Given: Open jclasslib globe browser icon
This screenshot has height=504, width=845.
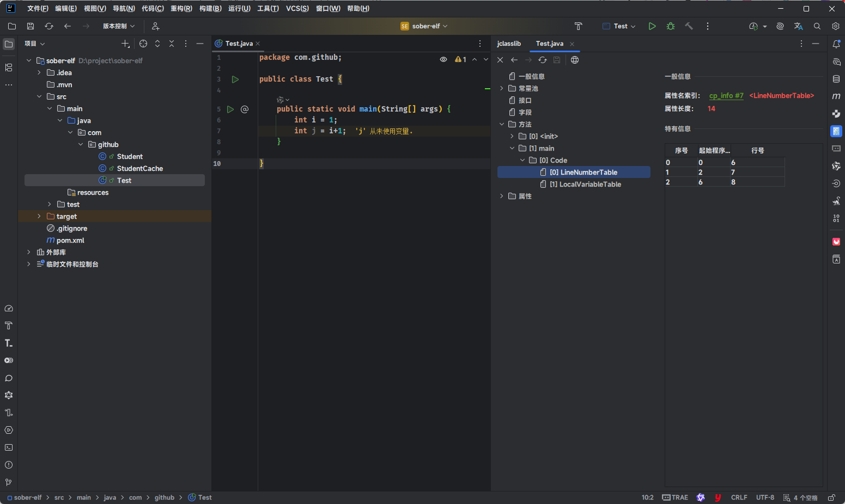Looking at the screenshot, I should pos(575,60).
